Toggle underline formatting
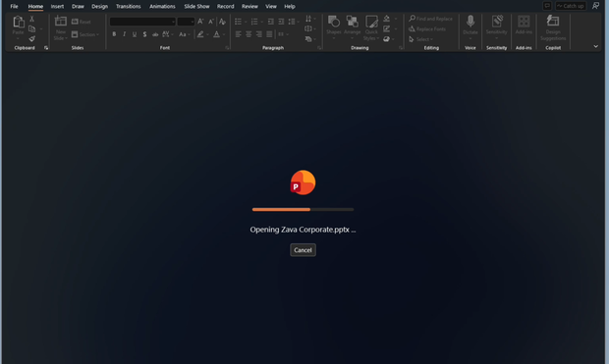609x364 pixels. pos(135,34)
